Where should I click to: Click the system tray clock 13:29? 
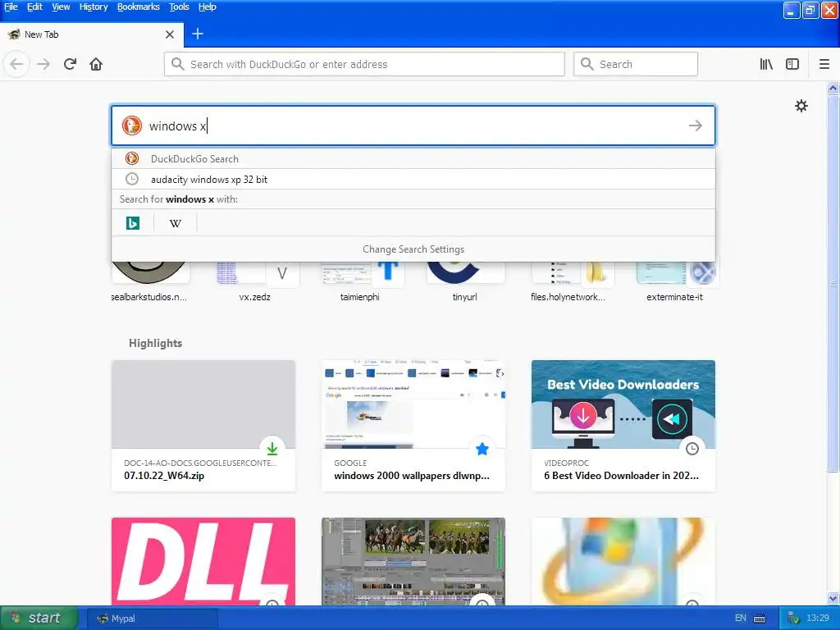coord(818,618)
